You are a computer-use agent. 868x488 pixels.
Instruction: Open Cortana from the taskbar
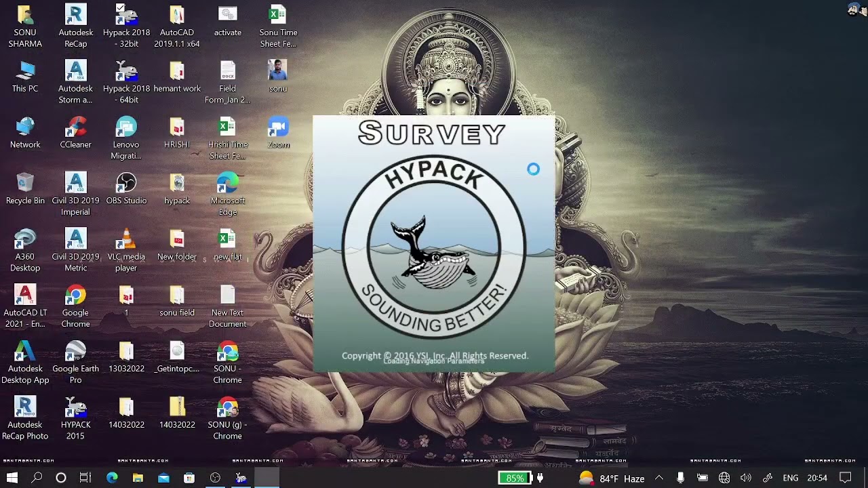[61, 478]
